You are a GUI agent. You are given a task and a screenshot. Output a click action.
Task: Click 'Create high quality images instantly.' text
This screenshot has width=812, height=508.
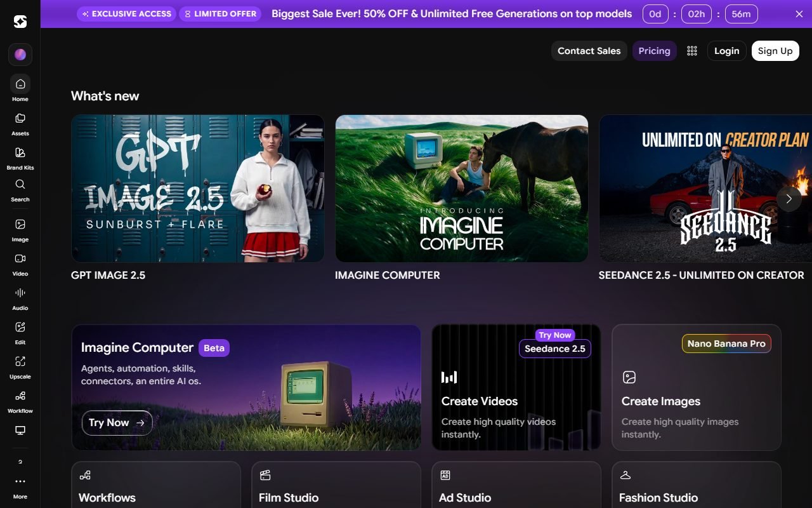680,428
